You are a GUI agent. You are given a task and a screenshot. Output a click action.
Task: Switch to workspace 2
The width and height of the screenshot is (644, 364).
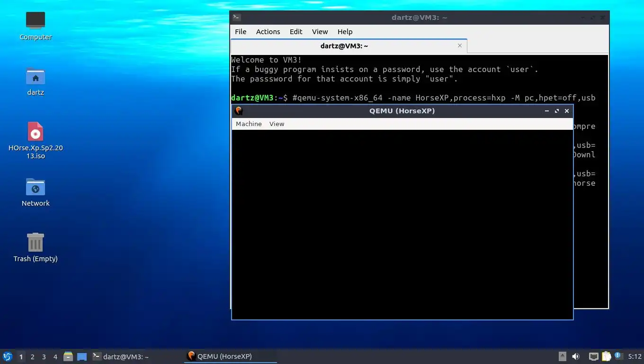pyautogui.click(x=32, y=356)
